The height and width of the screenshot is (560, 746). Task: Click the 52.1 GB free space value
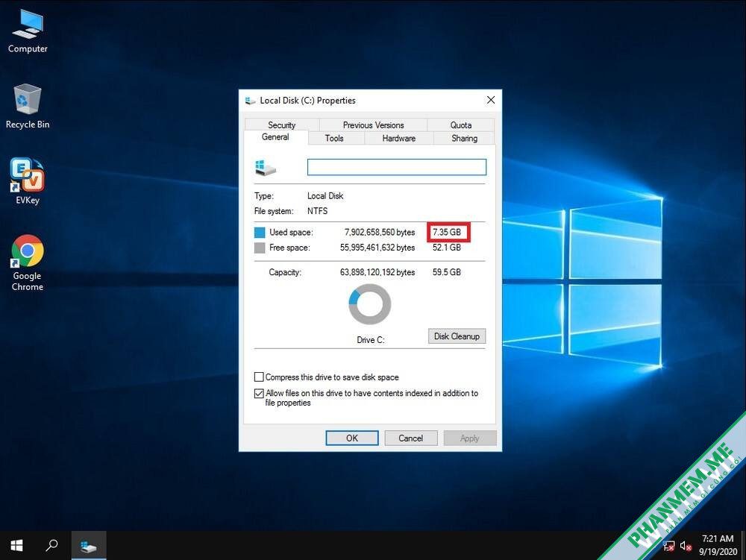447,248
